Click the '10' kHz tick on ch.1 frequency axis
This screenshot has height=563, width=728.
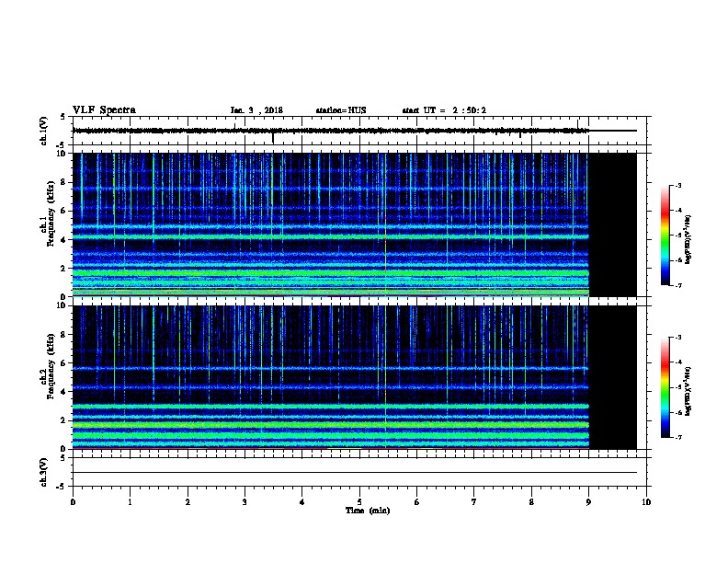point(63,154)
